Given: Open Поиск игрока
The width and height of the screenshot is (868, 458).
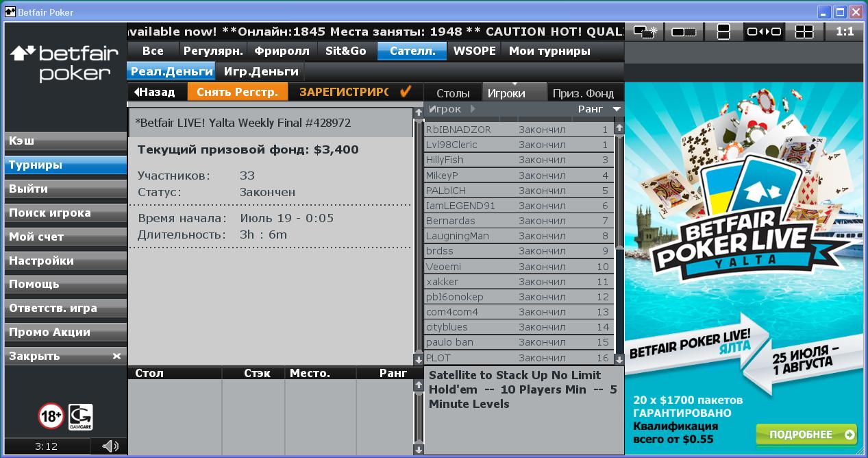Looking at the screenshot, I should 65,213.
